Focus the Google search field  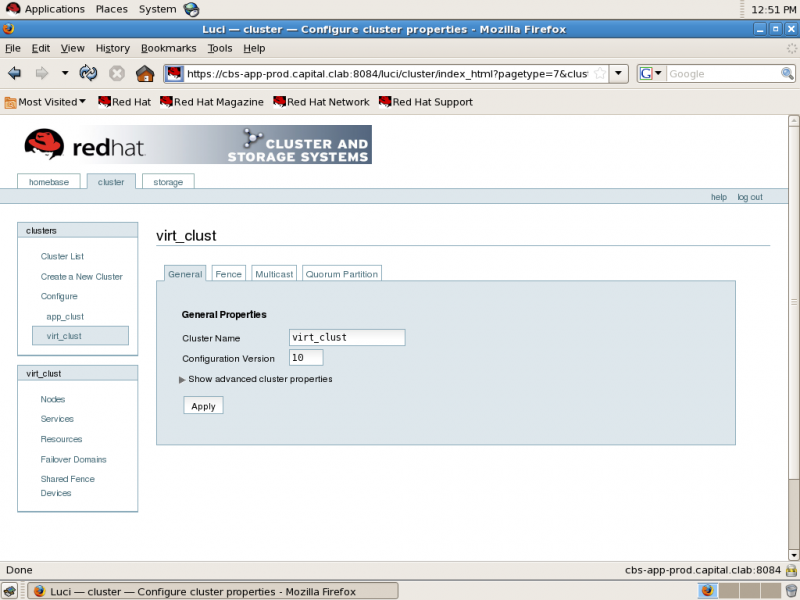coord(723,74)
